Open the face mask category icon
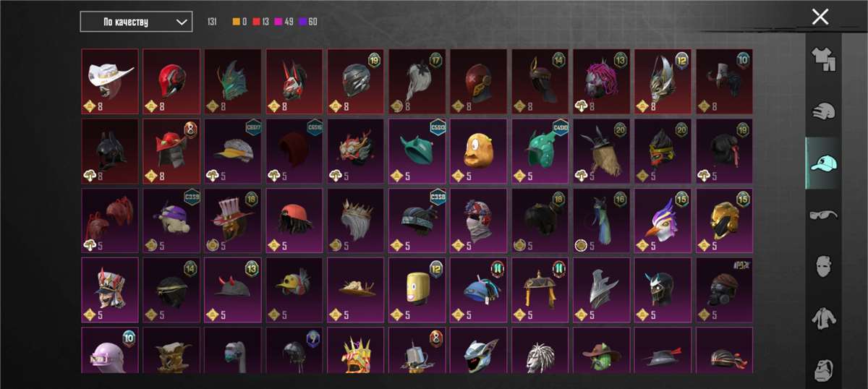This screenshot has height=389, width=868. pyautogui.click(x=823, y=267)
